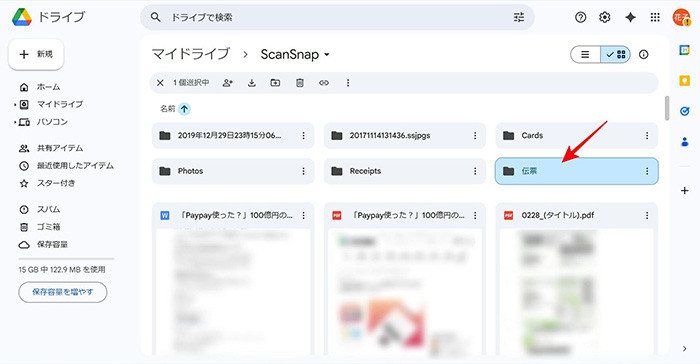Image resolution: width=700 pixels, height=364 pixels.
Task: Click the storage usage bar
Action: pyautogui.click(x=67, y=259)
